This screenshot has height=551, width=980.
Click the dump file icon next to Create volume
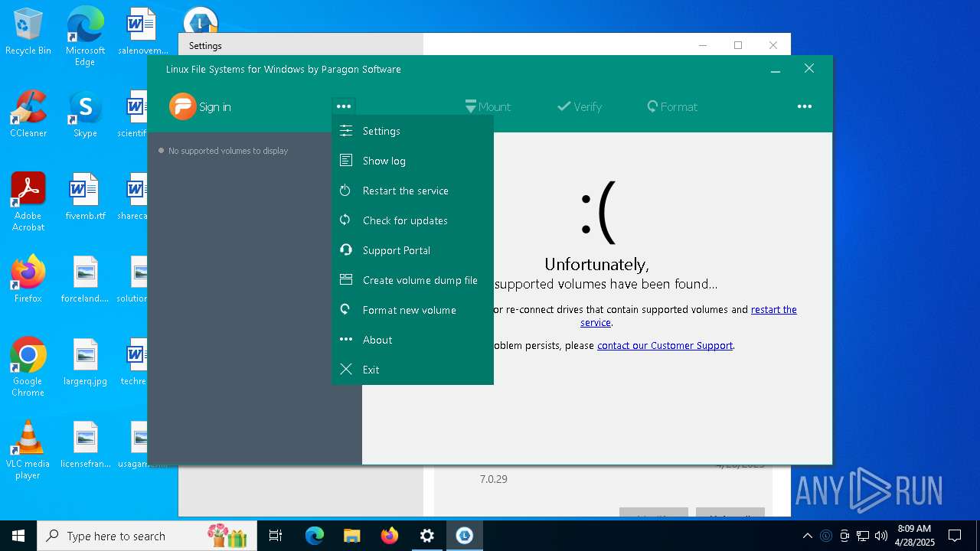click(x=346, y=280)
